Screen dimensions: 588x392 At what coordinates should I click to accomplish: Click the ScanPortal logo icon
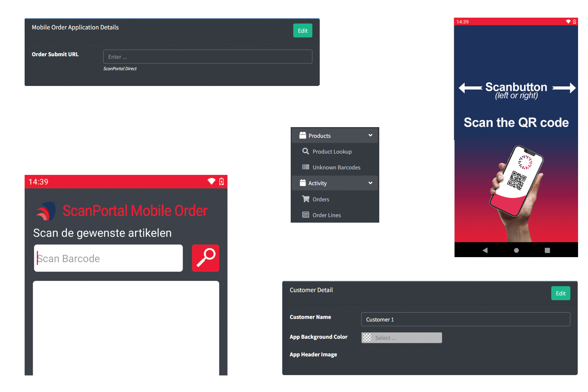click(x=46, y=211)
